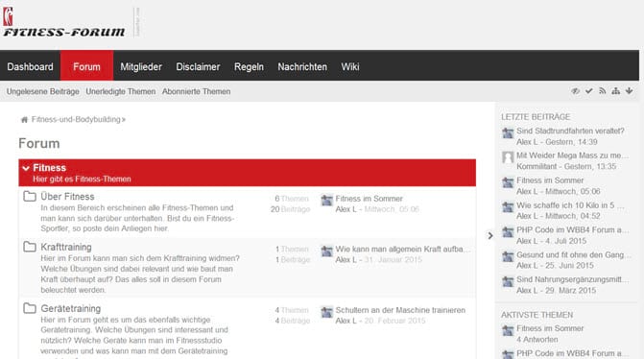
Task: Click the folder icon of Über Fitness
Action: pos(30,197)
